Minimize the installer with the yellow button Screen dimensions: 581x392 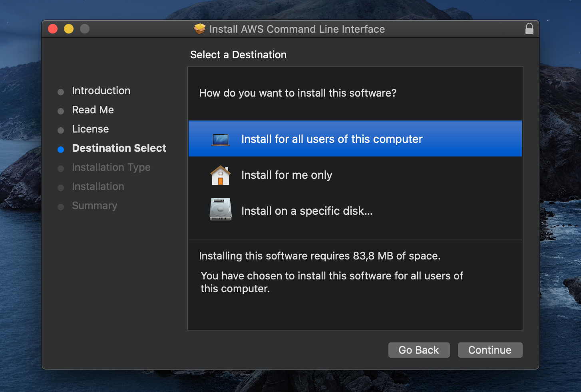click(69, 29)
